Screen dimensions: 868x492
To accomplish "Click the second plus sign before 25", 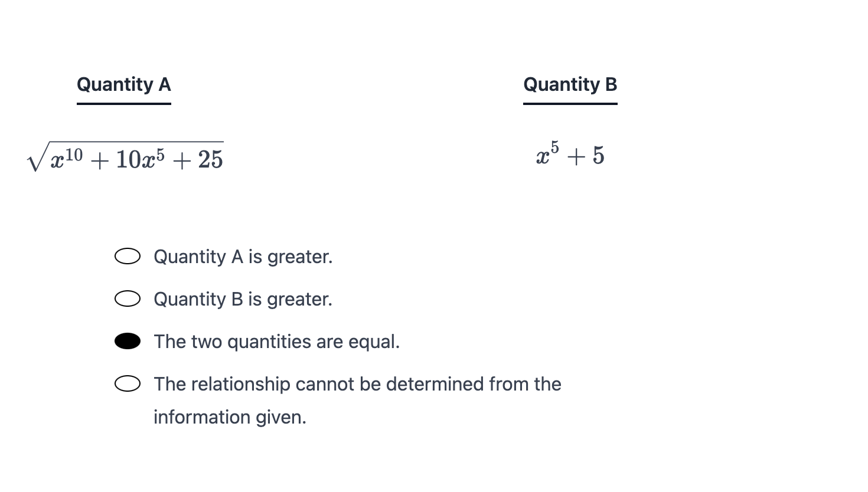I will click(x=181, y=160).
